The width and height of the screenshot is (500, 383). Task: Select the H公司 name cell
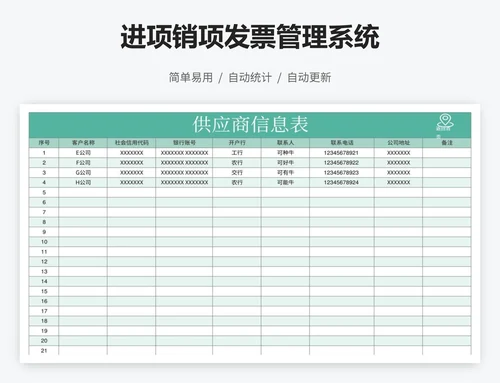click(x=83, y=183)
